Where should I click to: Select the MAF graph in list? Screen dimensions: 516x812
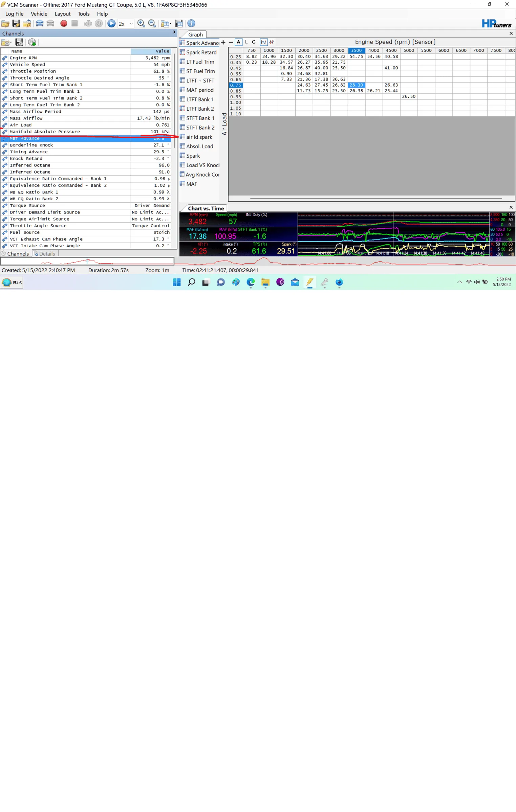click(x=189, y=184)
